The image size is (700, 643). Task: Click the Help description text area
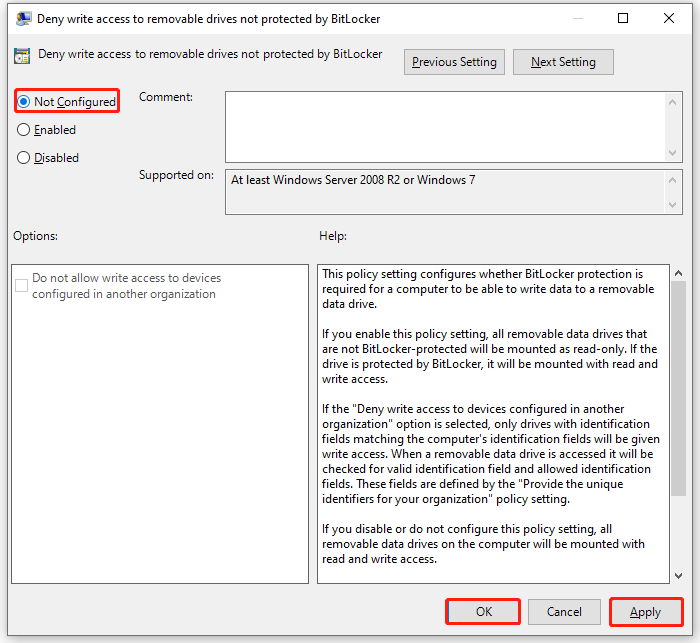[x=493, y=424]
